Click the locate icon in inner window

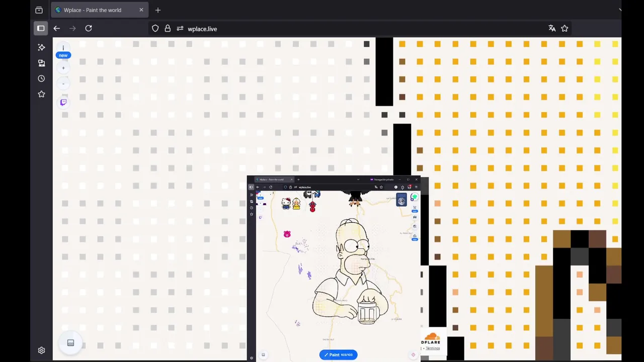tap(413, 354)
